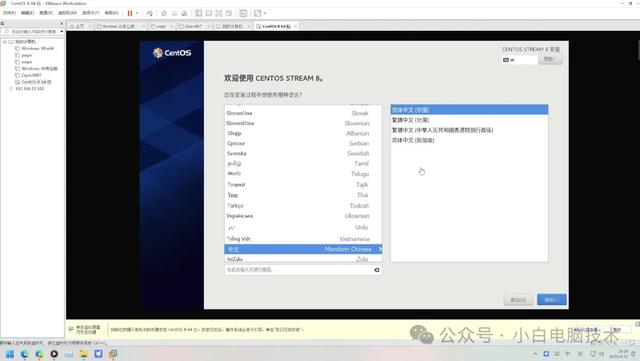Open the library search filter dropdown arrow

61,31
